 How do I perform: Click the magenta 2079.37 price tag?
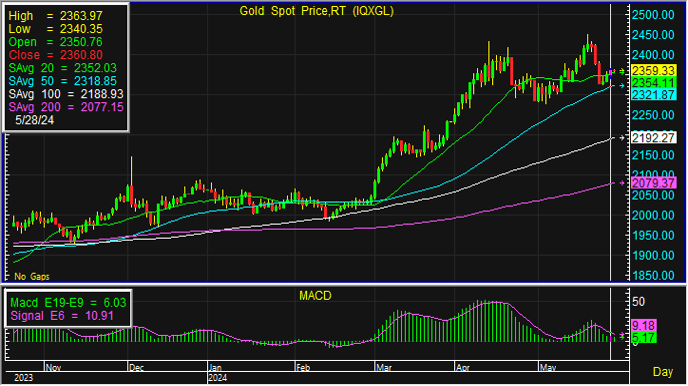pos(653,183)
